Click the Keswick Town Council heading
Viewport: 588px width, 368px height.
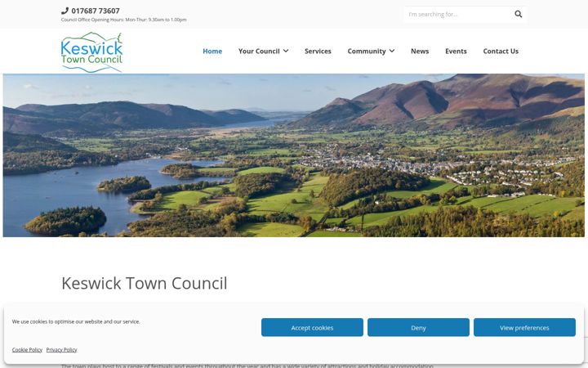pos(145,283)
